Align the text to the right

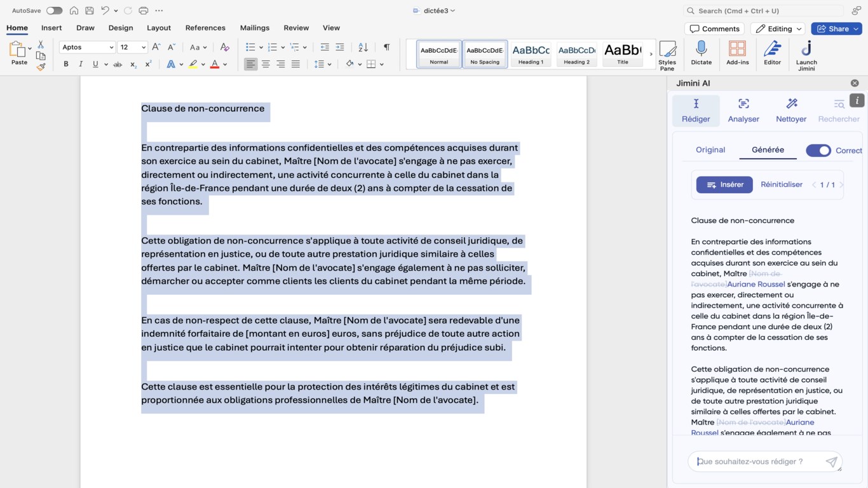(x=280, y=64)
